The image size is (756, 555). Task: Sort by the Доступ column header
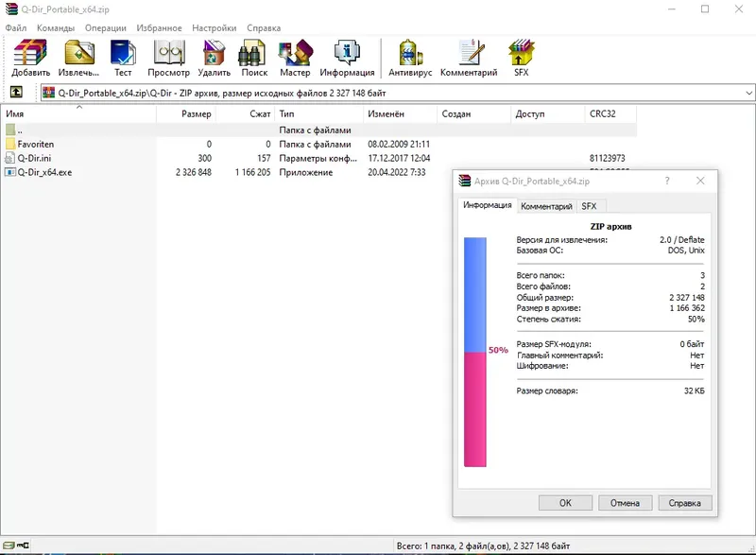tap(548, 113)
